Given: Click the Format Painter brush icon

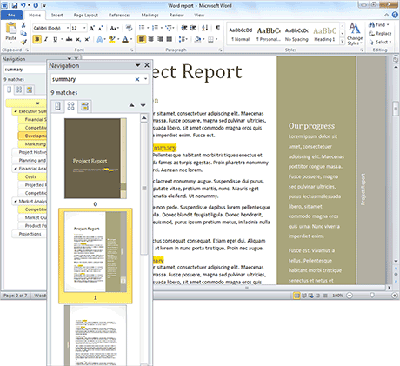Looking at the screenshot, I should point(23,41).
